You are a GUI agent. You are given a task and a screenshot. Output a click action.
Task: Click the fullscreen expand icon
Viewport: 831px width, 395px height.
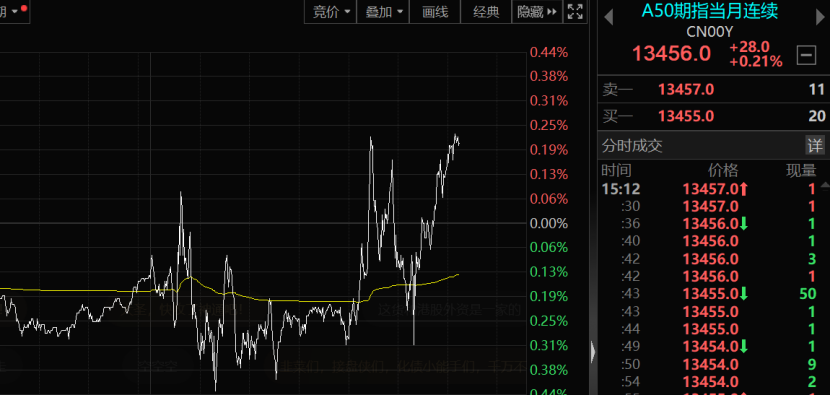point(575,12)
